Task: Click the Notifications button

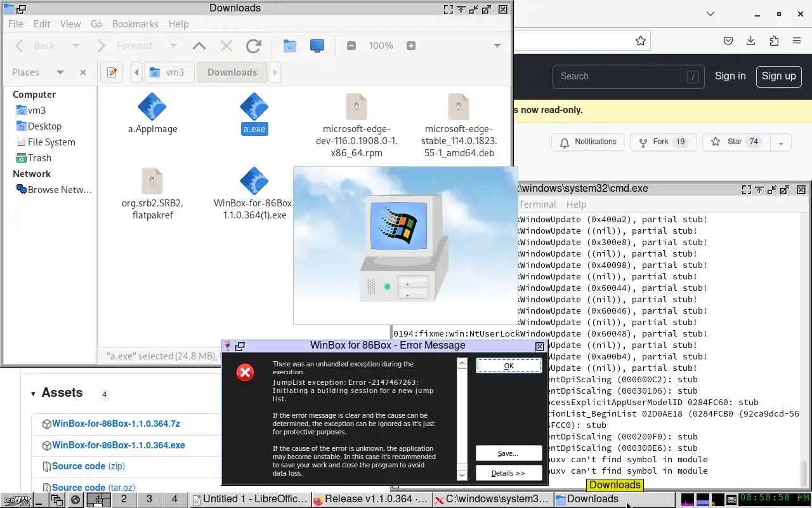Action: coord(588,142)
